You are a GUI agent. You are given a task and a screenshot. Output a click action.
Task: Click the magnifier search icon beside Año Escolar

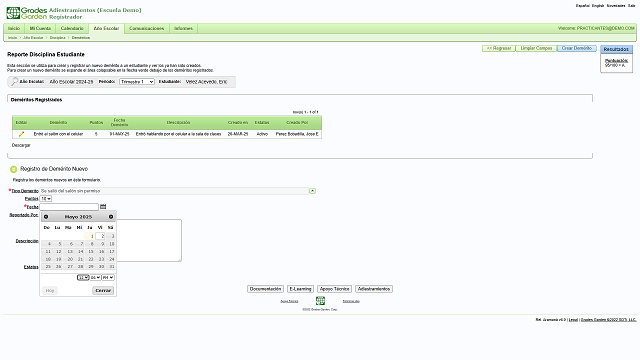pyautogui.click(x=14, y=82)
